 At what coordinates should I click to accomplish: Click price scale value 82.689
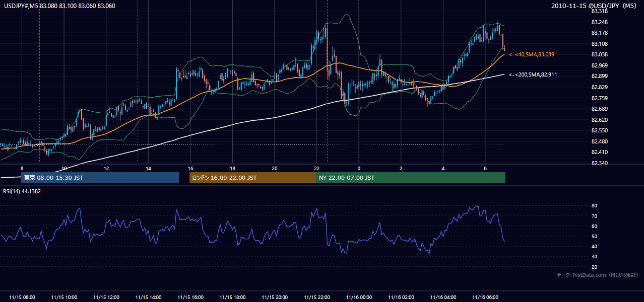tap(599, 109)
